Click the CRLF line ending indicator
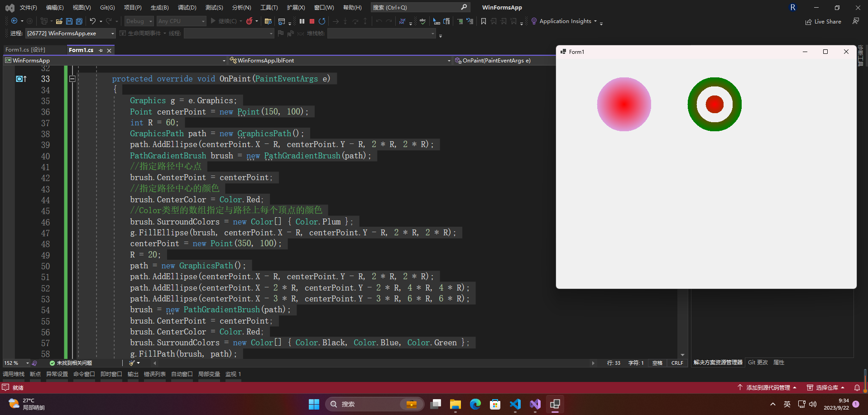 [x=677, y=363]
